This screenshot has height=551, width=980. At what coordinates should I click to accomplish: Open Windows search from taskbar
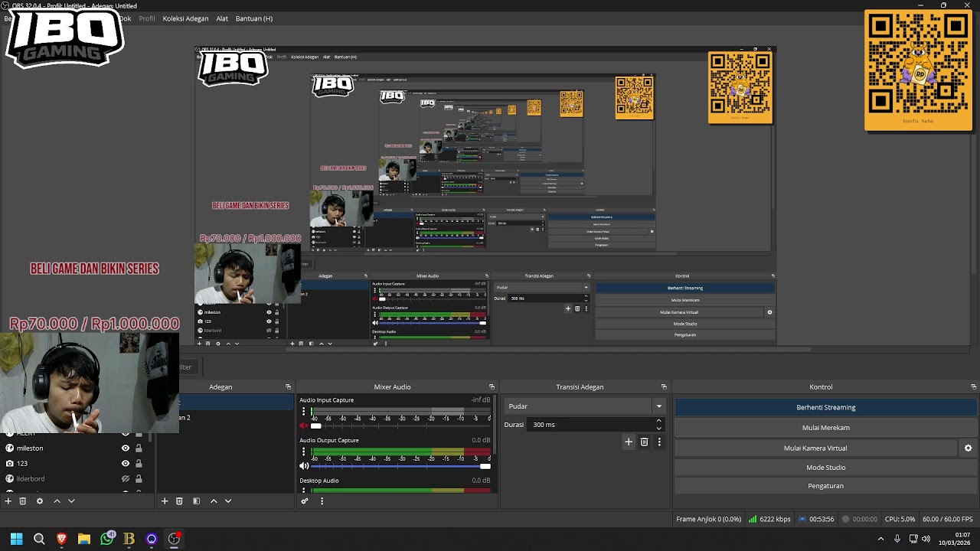(x=39, y=539)
